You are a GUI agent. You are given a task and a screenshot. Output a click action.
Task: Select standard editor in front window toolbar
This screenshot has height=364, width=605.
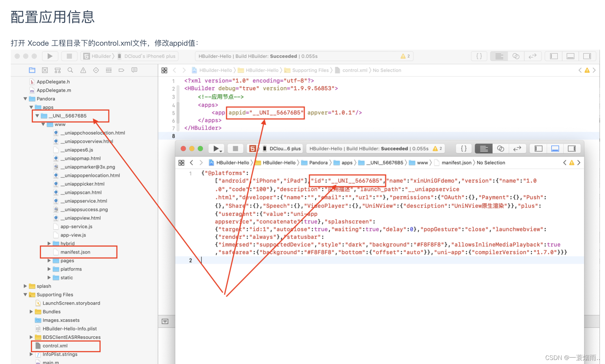[484, 148]
